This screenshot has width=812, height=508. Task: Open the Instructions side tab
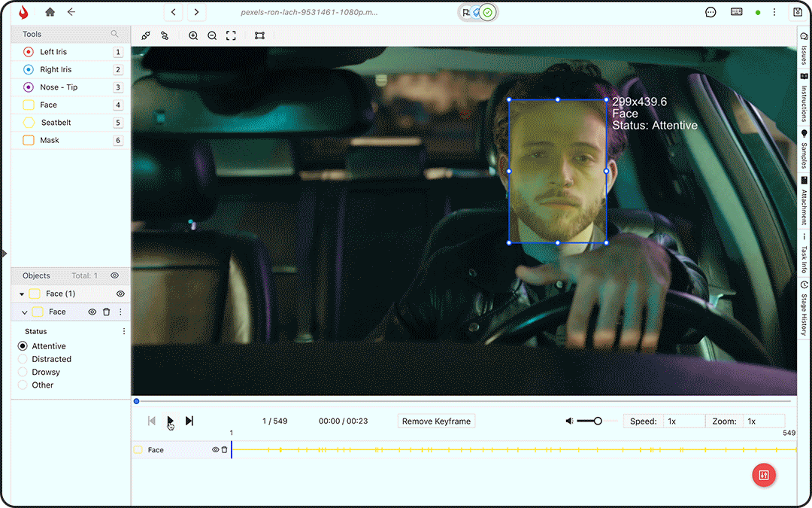click(x=804, y=98)
